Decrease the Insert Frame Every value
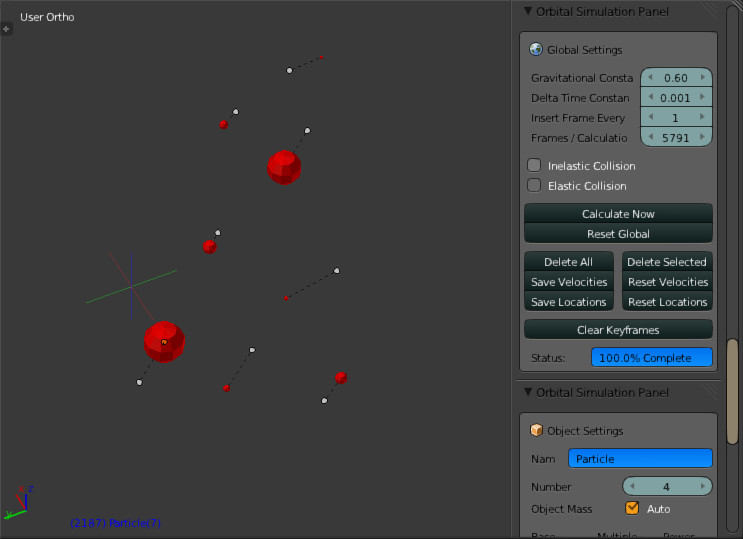This screenshot has width=743, height=539. pos(651,117)
